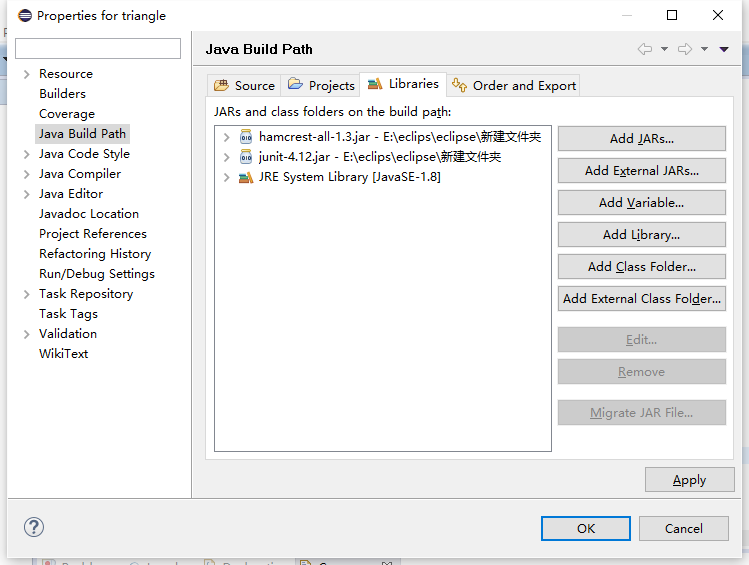
Task: Open the back history dropdown arrow
Action: coord(664,49)
